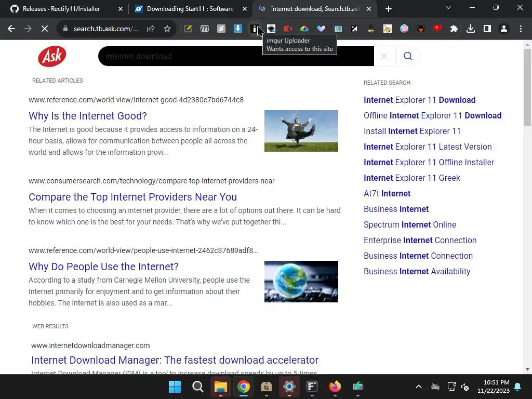The height and width of the screenshot is (399, 532).
Task: Open 'Why Do People Use the Internet?'
Action: pos(103,267)
